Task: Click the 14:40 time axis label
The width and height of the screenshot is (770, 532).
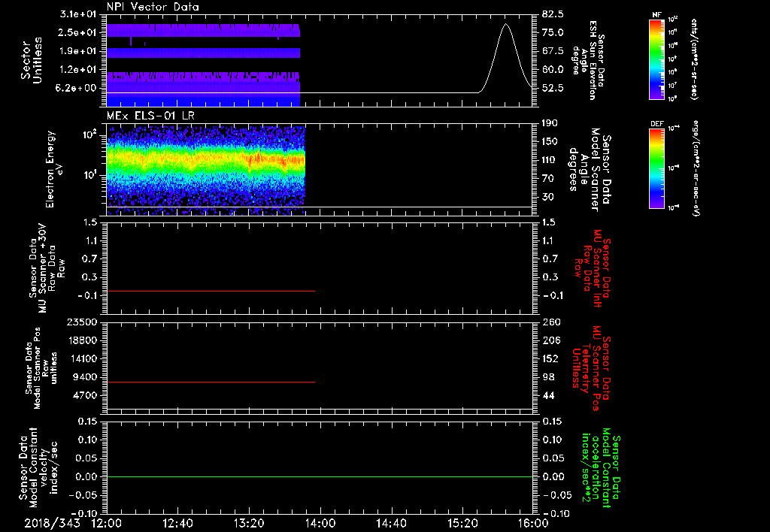Action: tap(391, 524)
